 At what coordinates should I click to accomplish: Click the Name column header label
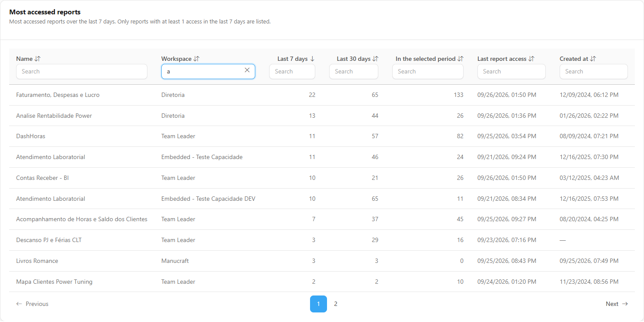(24, 59)
